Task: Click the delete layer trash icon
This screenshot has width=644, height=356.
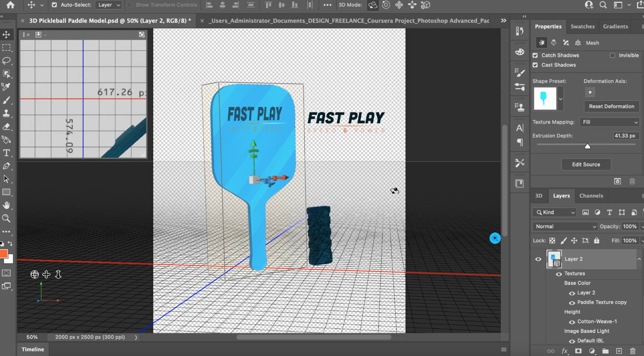Action: (x=632, y=351)
